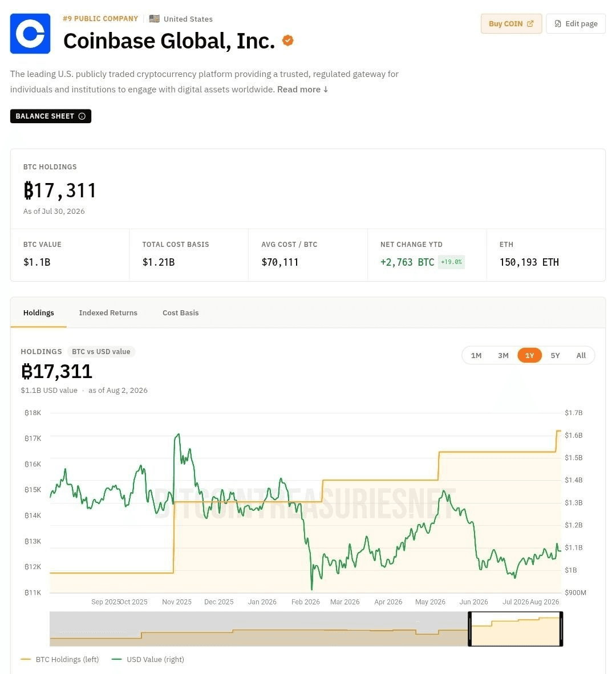Click the +19.0% change badge
Image resolution: width=616 pixels, height=674 pixels.
click(451, 262)
